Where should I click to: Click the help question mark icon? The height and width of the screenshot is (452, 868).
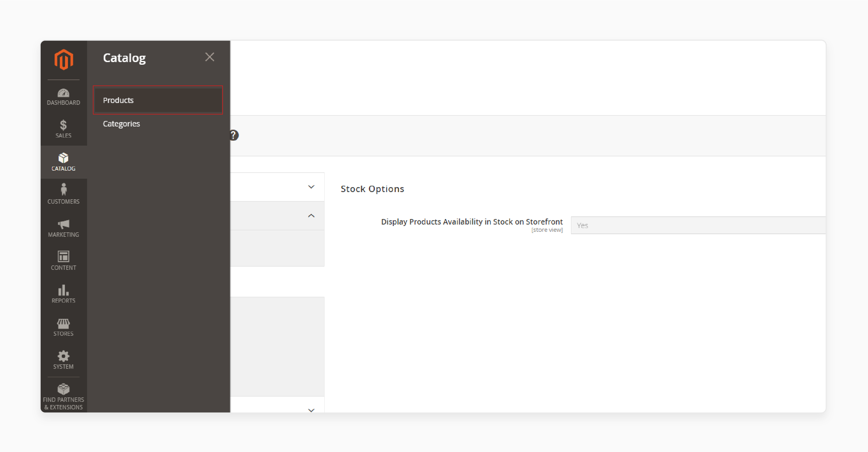[x=233, y=135]
